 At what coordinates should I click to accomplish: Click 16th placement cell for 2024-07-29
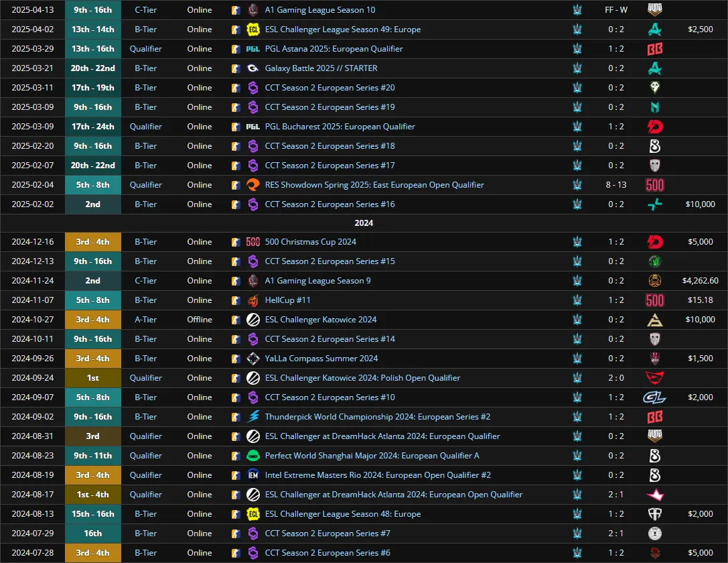click(93, 534)
